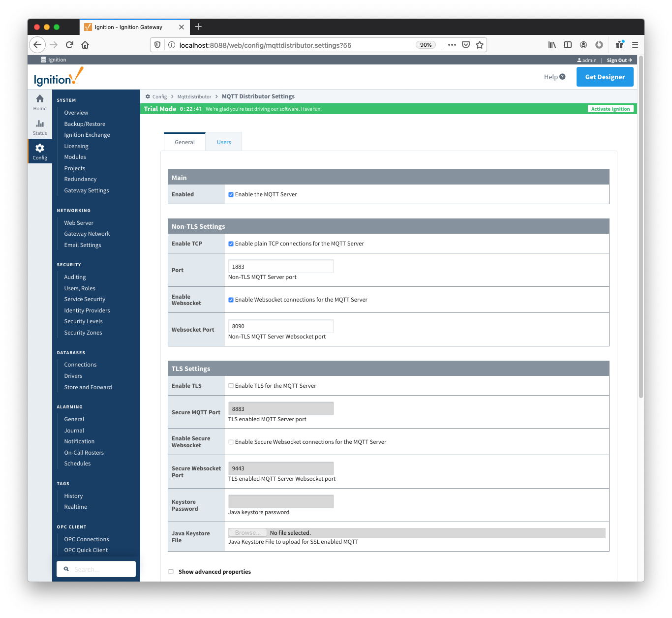Open Gateway Network settings
This screenshot has height=618, width=672.
[87, 234]
